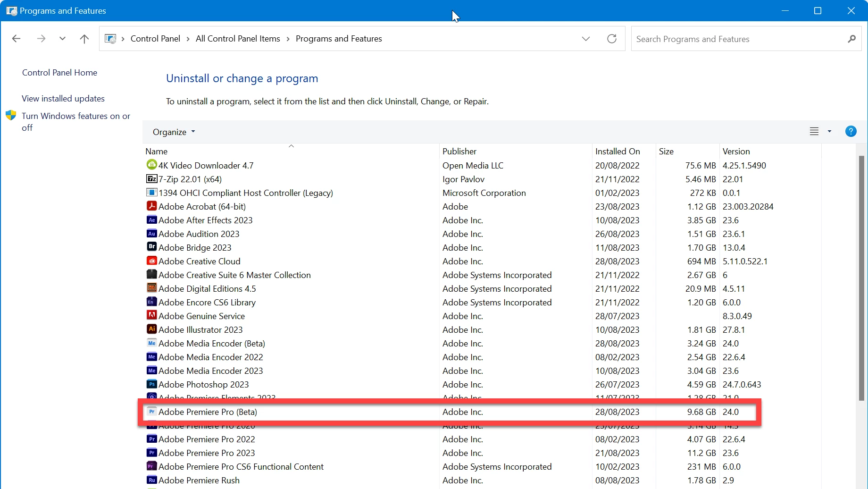Click the Adobe Creative Cloud icon
The image size is (868, 489).
point(151,261)
